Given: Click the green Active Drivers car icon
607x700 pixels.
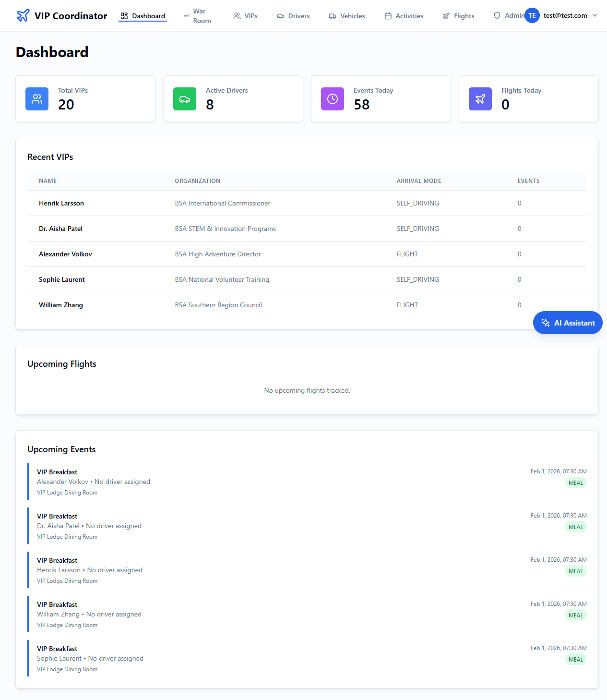Looking at the screenshot, I should [x=185, y=99].
